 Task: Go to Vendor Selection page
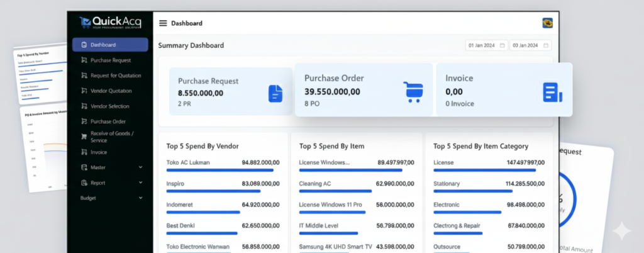coord(109,106)
